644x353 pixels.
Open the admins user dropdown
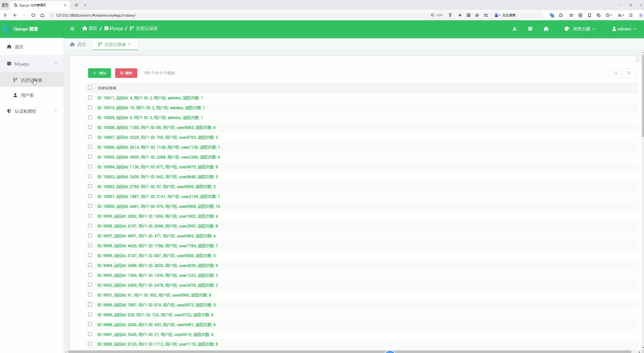[624, 29]
